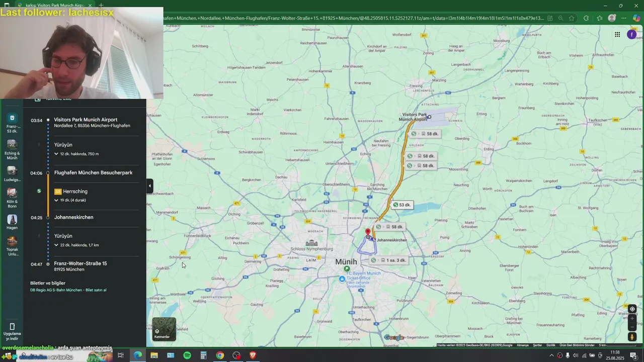Click the show my location button
The width and height of the screenshot is (644, 362).
tap(632, 309)
